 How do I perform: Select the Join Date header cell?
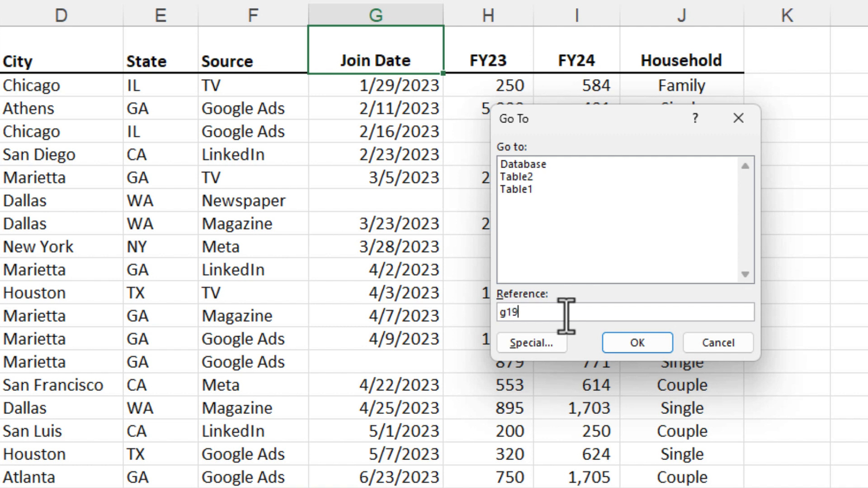(x=375, y=60)
